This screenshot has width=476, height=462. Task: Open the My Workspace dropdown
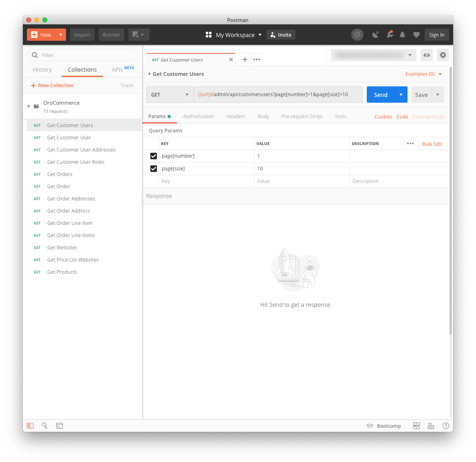pos(234,35)
